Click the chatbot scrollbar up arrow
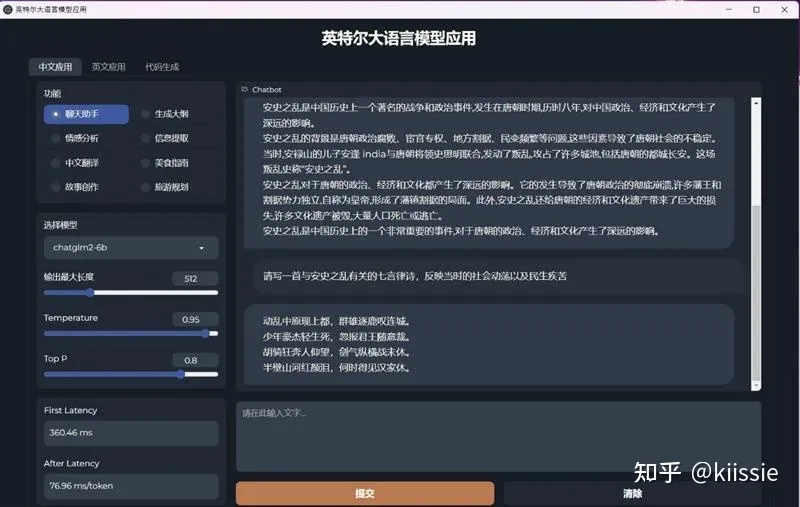This screenshot has width=800, height=507. [756, 103]
